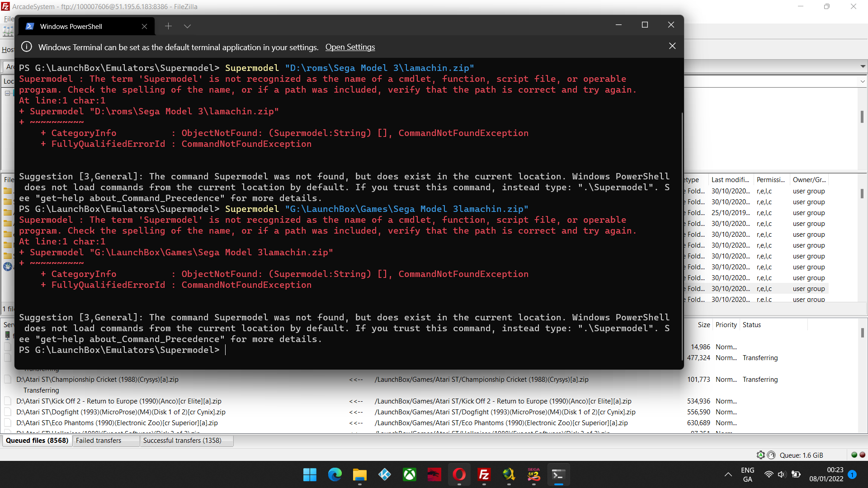The height and width of the screenshot is (488, 868).
Task: Click the file icon beside Championship Cricket transfer
Action: tap(8, 380)
